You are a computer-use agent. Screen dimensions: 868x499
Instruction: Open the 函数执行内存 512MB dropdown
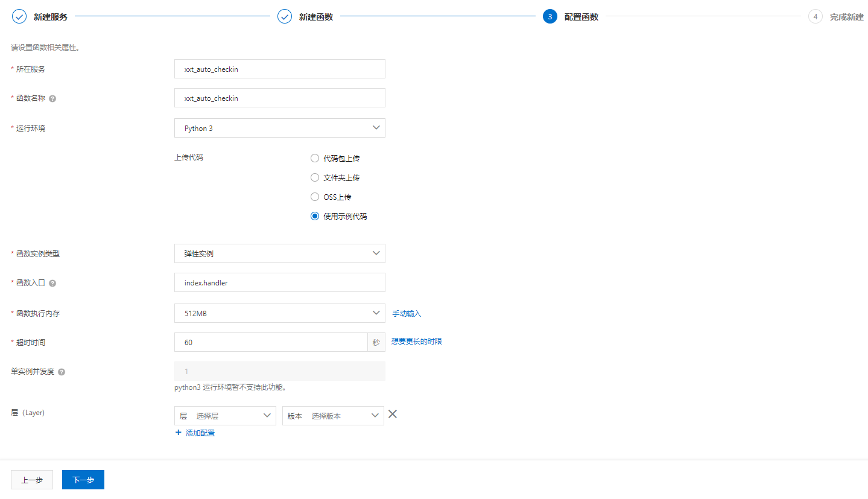pyautogui.click(x=280, y=313)
